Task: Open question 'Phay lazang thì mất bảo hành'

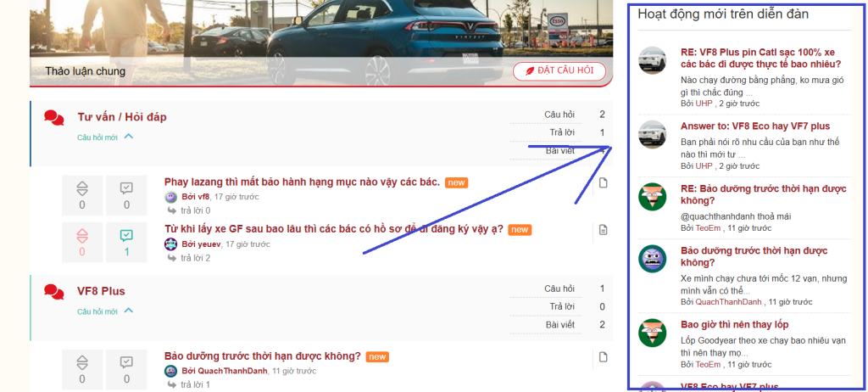Action: tap(302, 182)
